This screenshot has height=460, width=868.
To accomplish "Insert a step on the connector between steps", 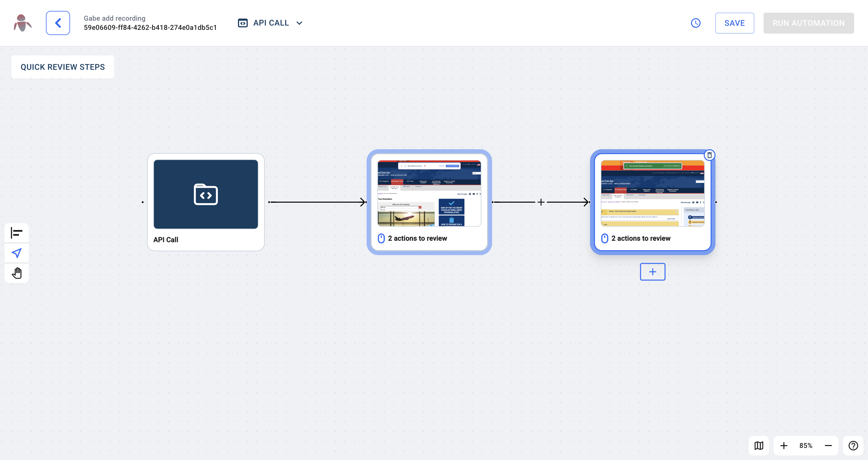I will (x=541, y=202).
